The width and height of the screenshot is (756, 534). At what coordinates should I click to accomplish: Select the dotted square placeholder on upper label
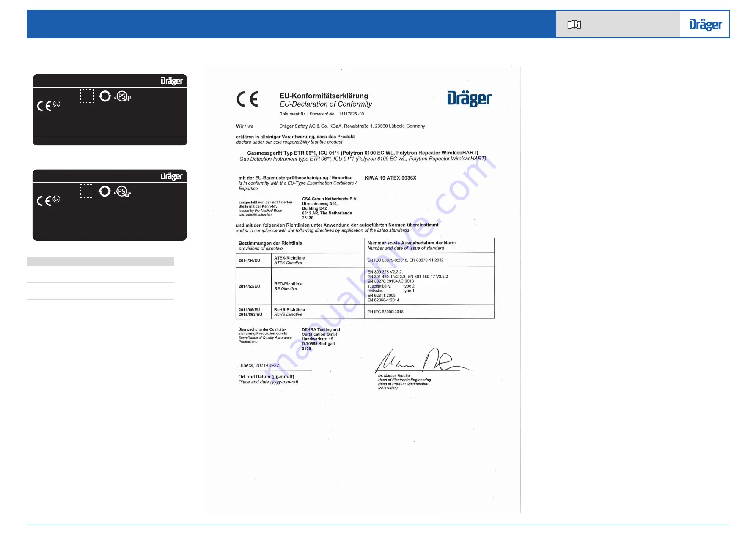point(87,96)
